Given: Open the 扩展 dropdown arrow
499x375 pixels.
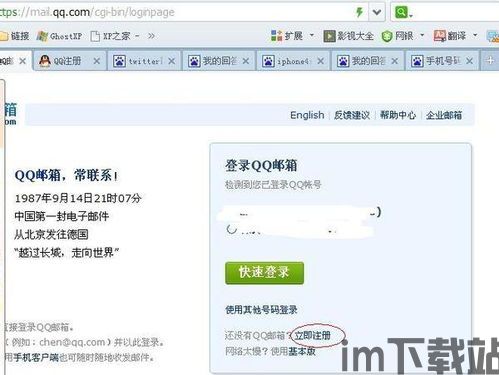Looking at the screenshot, I should (312, 35).
